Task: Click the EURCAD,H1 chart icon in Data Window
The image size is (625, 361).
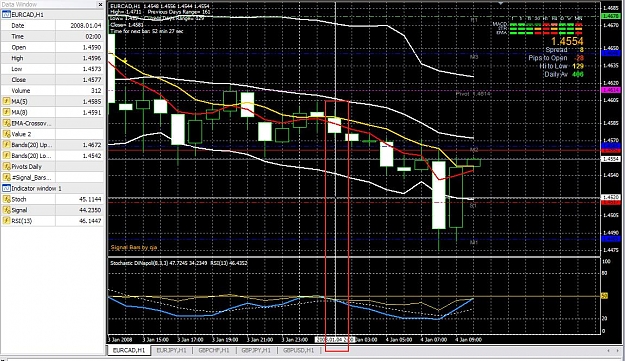Action: pos(6,15)
